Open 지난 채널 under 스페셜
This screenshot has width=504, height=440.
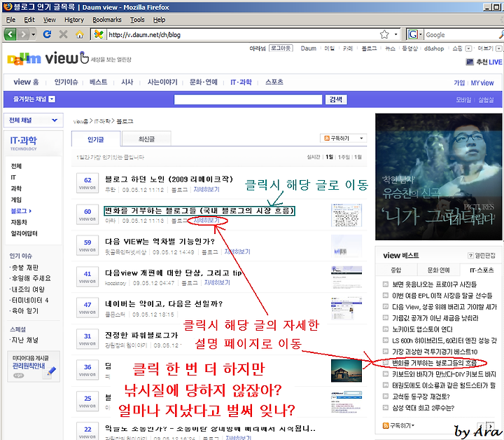[24, 341]
